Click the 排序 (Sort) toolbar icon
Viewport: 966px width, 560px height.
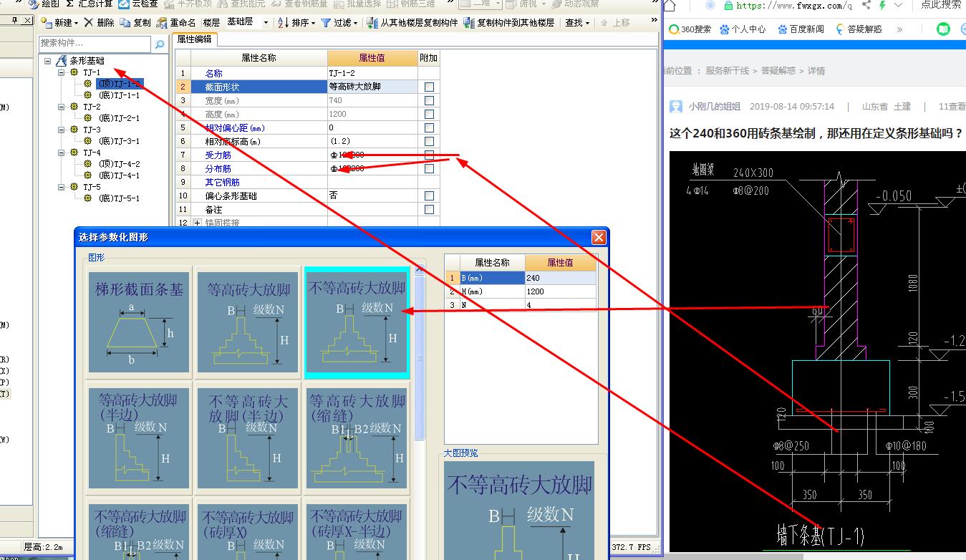[283, 23]
